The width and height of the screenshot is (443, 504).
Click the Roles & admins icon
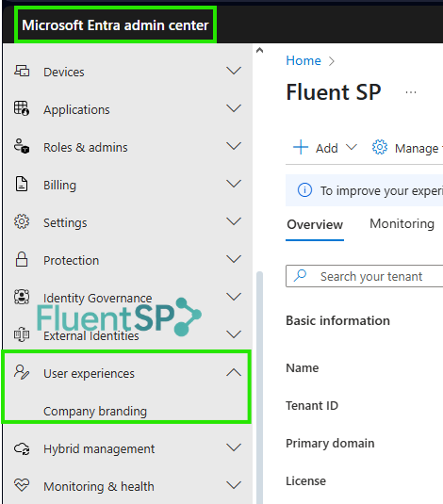(22, 146)
